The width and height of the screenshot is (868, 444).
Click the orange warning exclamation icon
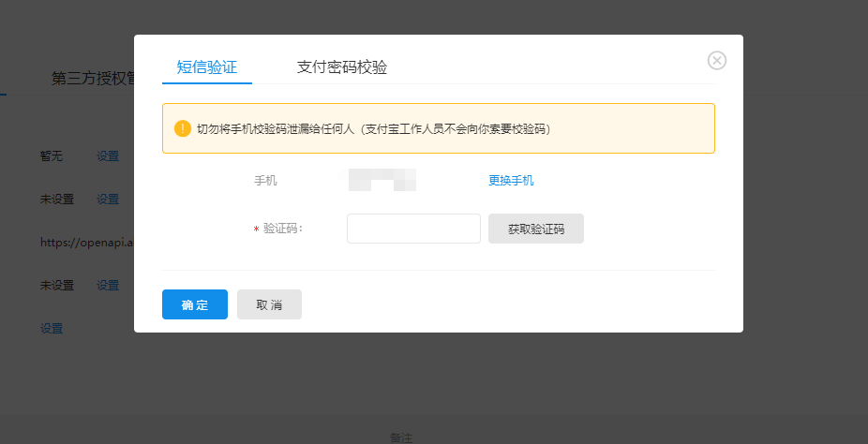click(x=182, y=128)
